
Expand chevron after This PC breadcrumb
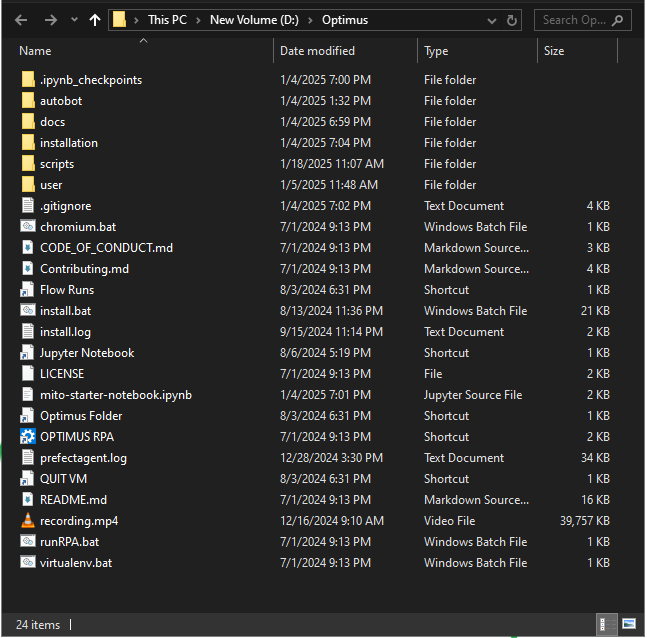click(x=198, y=20)
